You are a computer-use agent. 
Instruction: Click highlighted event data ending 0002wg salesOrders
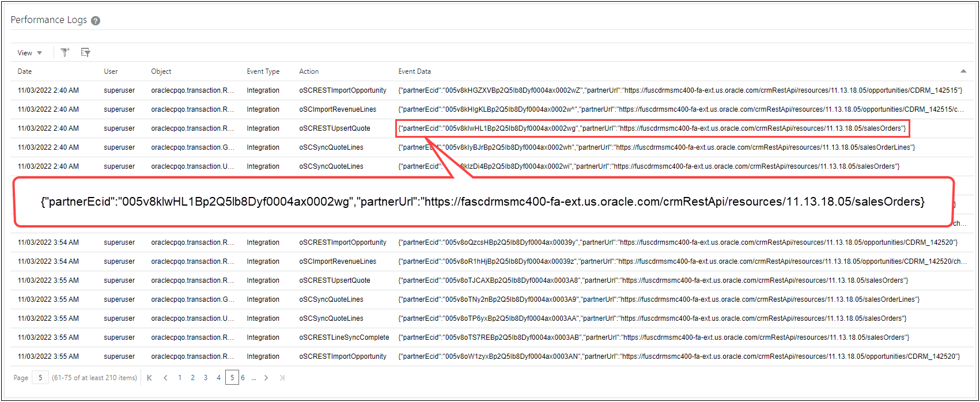click(652, 128)
